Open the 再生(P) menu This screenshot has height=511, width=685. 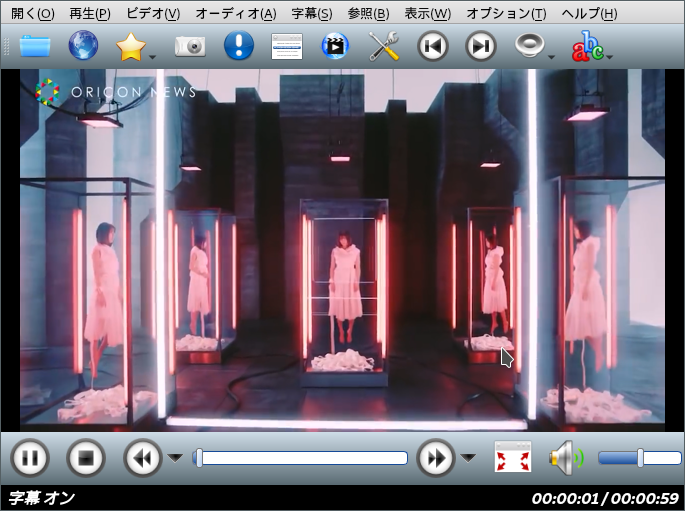90,14
